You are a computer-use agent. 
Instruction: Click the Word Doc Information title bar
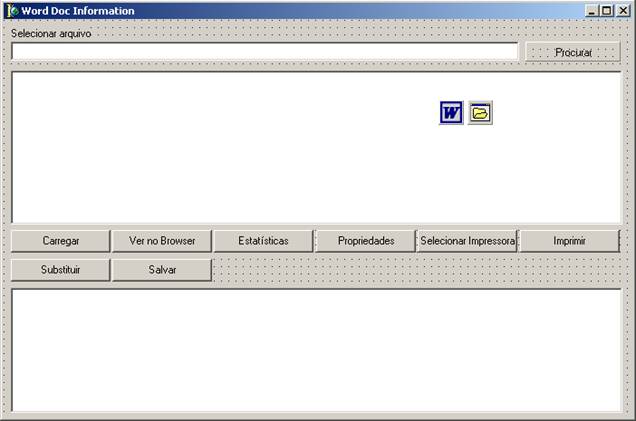click(x=300, y=10)
